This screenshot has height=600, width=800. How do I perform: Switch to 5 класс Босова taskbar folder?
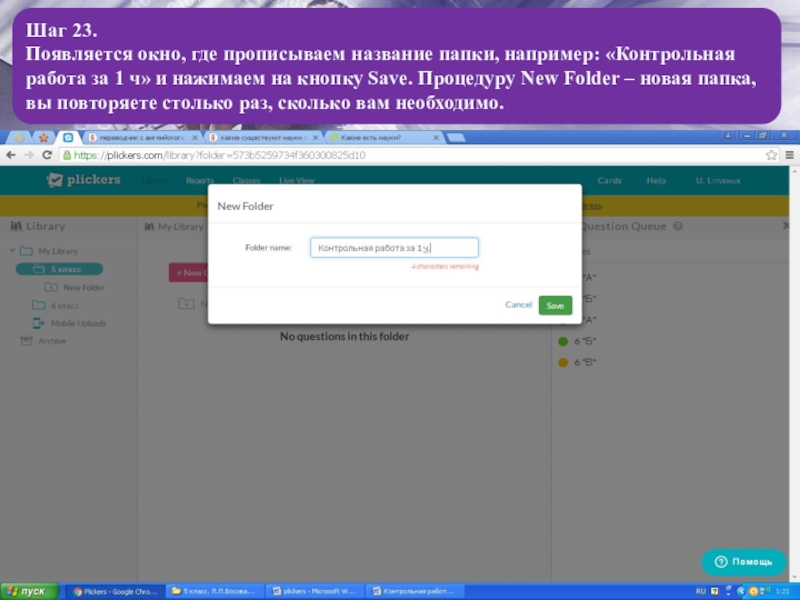[x=215, y=591]
